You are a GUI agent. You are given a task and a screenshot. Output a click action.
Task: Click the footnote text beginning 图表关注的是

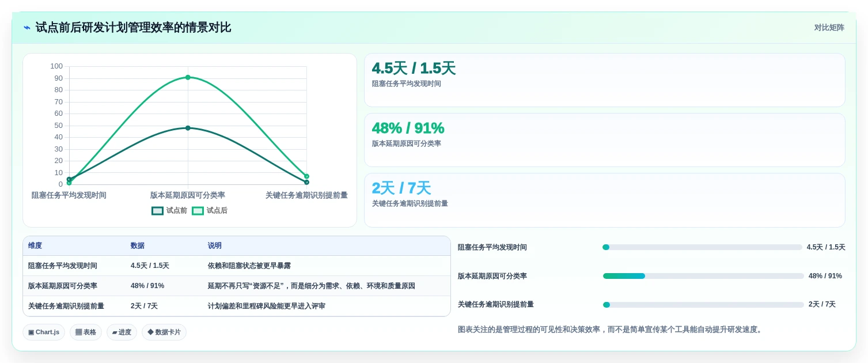click(610, 330)
